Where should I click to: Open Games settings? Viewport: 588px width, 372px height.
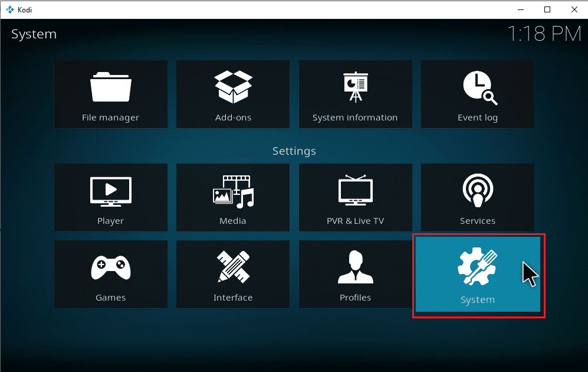pos(110,274)
